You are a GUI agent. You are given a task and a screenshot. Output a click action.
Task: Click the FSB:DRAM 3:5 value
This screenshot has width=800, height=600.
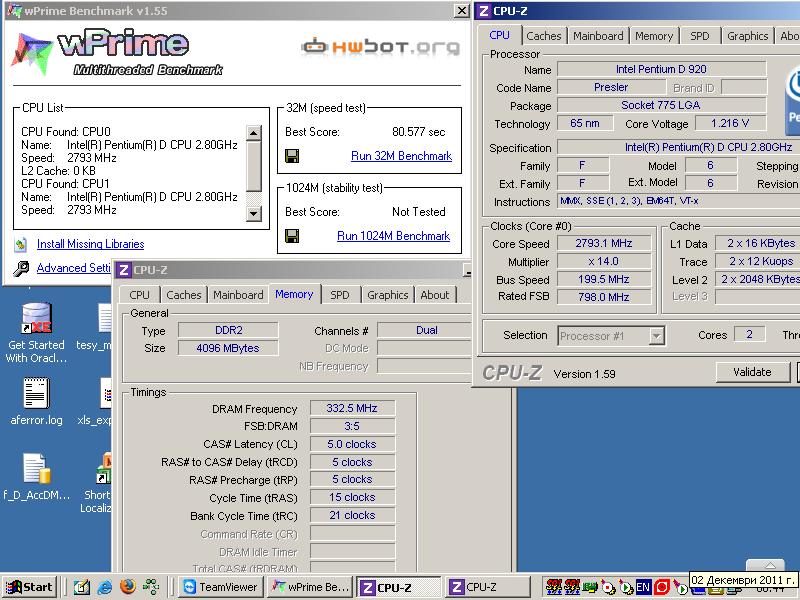(352, 426)
